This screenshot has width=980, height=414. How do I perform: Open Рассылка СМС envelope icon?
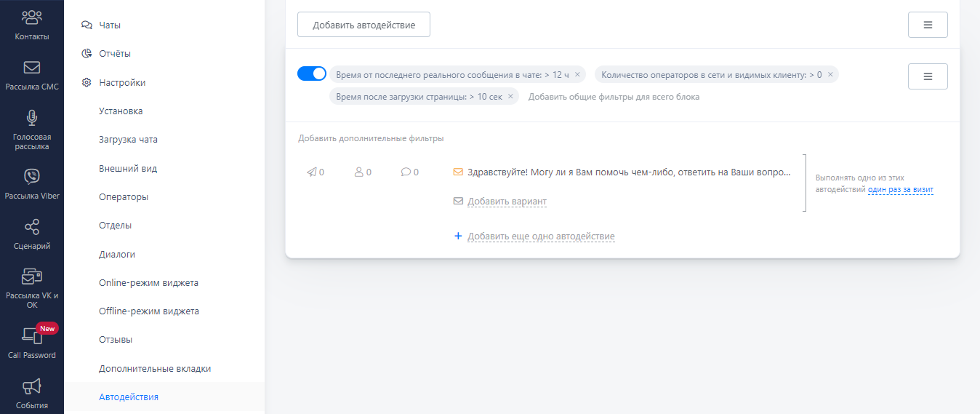pyautogui.click(x=31, y=68)
